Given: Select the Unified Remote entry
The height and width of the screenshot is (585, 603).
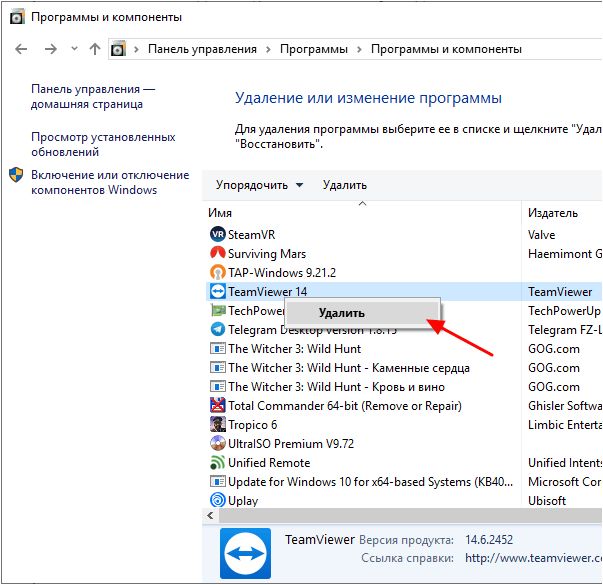Looking at the screenshot, I should [269, 463].
